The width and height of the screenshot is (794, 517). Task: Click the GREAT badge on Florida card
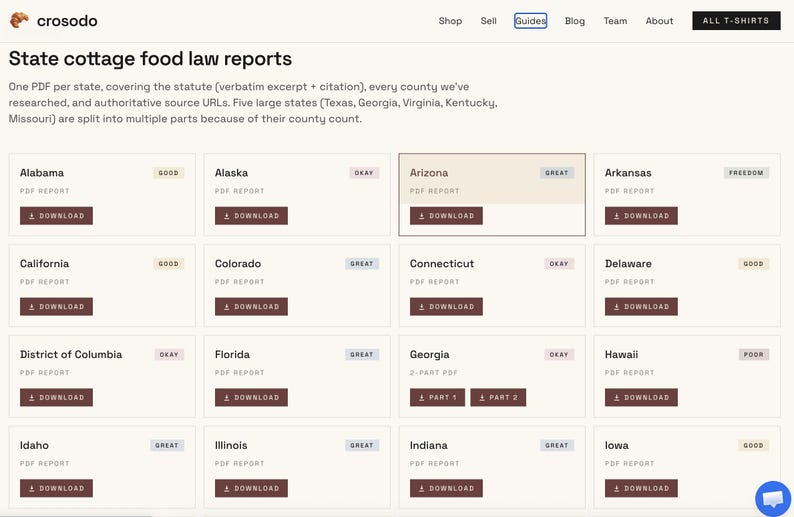(x=362, y=354)
